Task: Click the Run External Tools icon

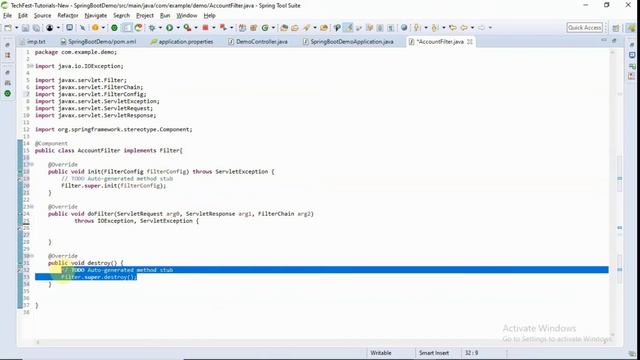Action: point(187,28)
